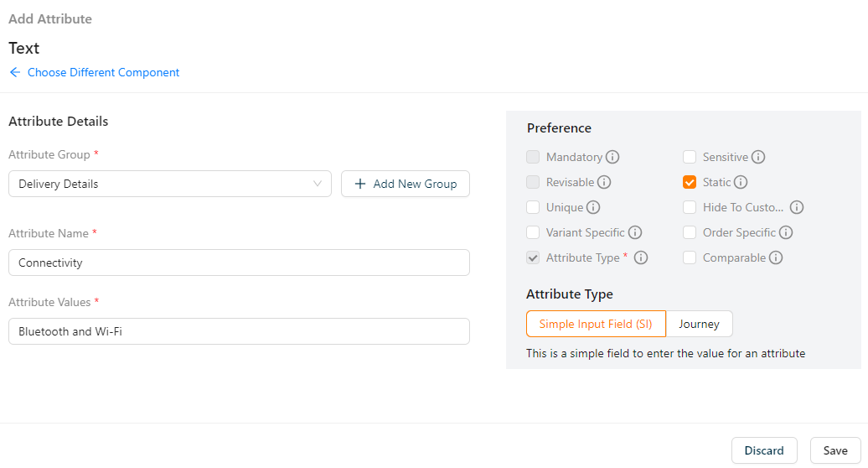Enable the Unique checkbox

click(x=533, y=207)
